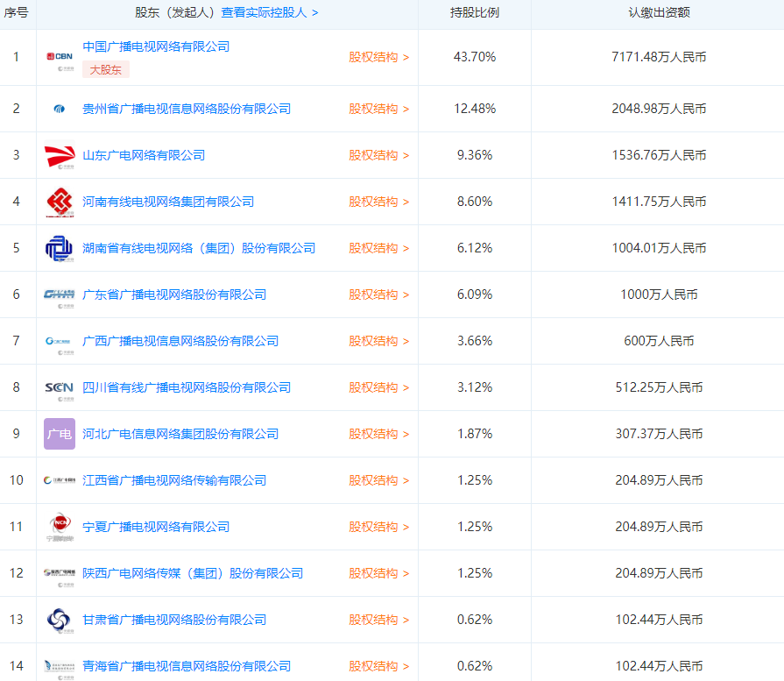Open 青海省广播电视信息网络股份有限公司 link
The width and height of the screenshot is (784, 681).
pyautogui.click(x=187, y=666)
